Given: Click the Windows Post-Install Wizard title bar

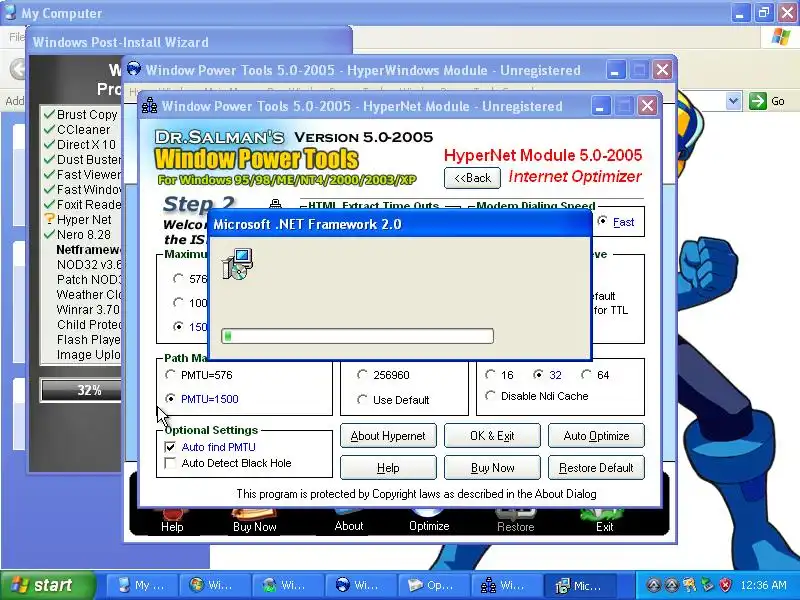Looking at the screenshot, I should (189, 42).
